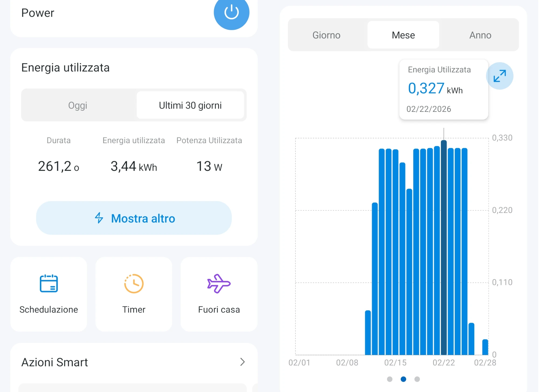The image size is (539, 392).
Task: Click lightning bolt in Mostra altro
Action: [x=99, y=218]
